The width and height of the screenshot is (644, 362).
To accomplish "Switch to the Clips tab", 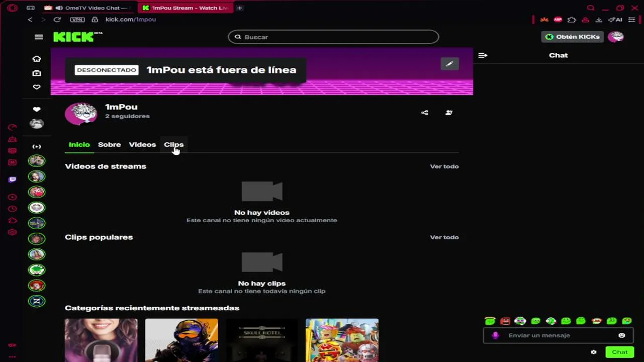I will [173, 144].
